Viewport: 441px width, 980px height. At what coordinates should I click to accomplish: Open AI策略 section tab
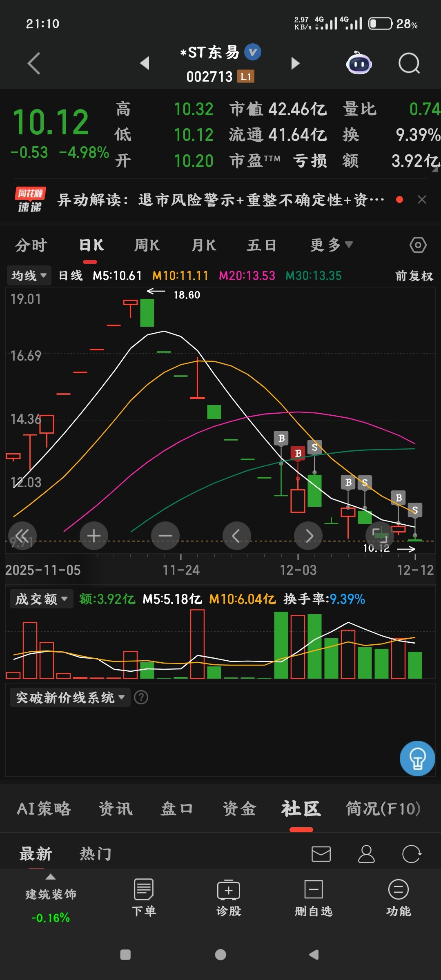click(x=44, y=808)
